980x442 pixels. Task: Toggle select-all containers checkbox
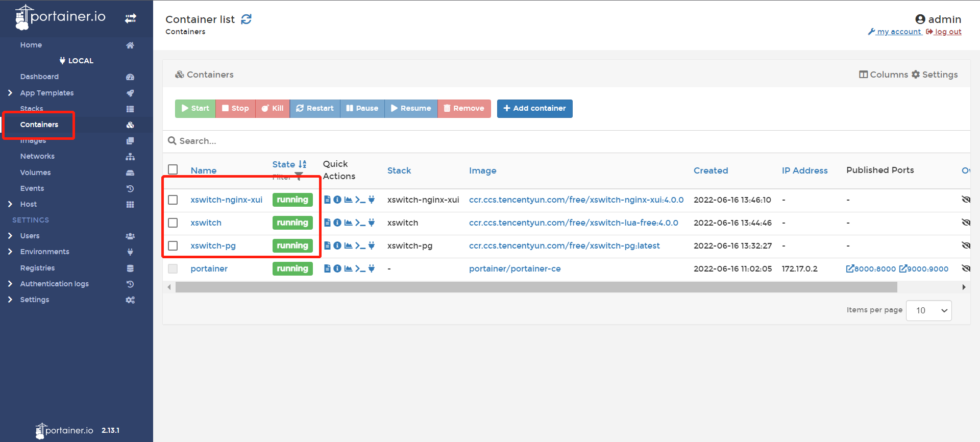tap(173, 169)
